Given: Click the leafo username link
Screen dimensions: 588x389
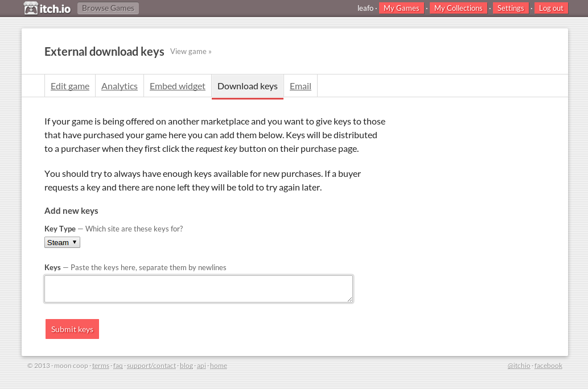Looking at the screenshot, I should pos(365,8).
